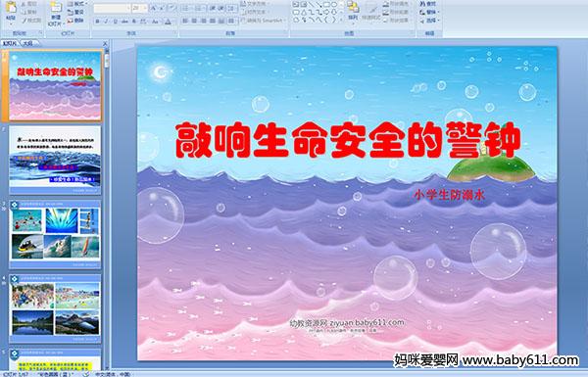
Task: Click the Replace button
Action: (427, 12)
